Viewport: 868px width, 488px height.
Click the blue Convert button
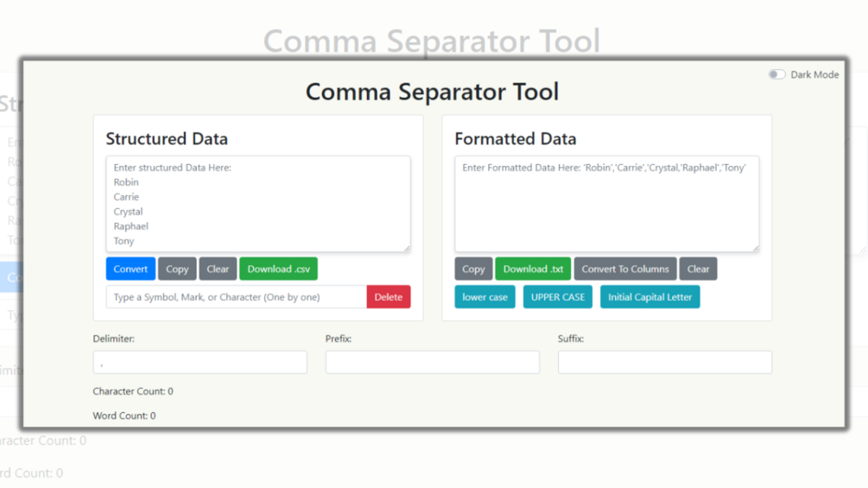130,269
